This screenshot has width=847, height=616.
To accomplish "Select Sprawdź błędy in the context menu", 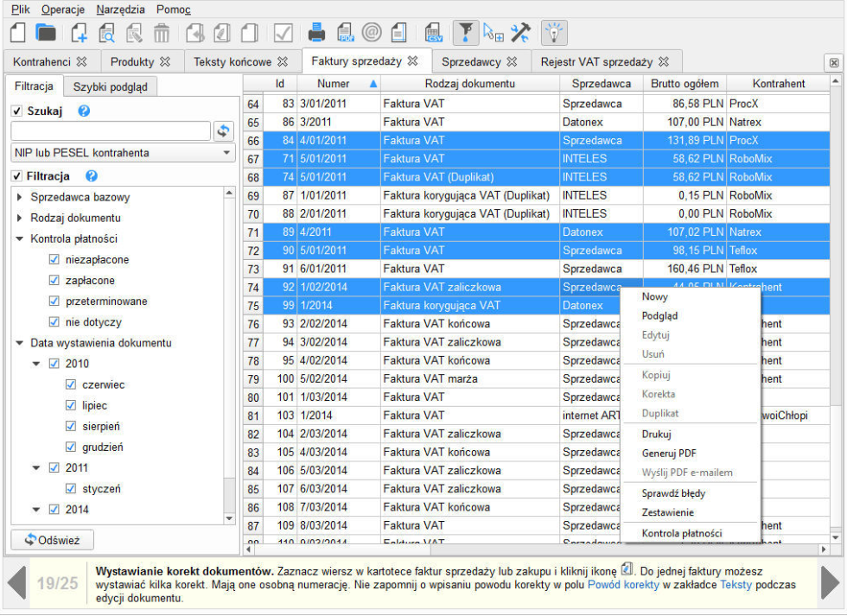I will pyautogui.click(x=673, y=493).
